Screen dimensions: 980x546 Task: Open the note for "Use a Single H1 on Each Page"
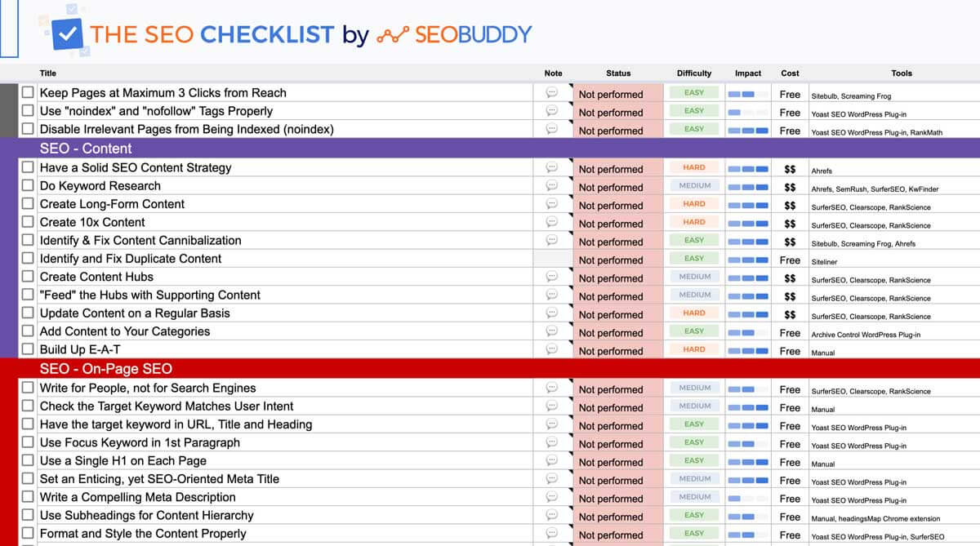click(554, 460)
